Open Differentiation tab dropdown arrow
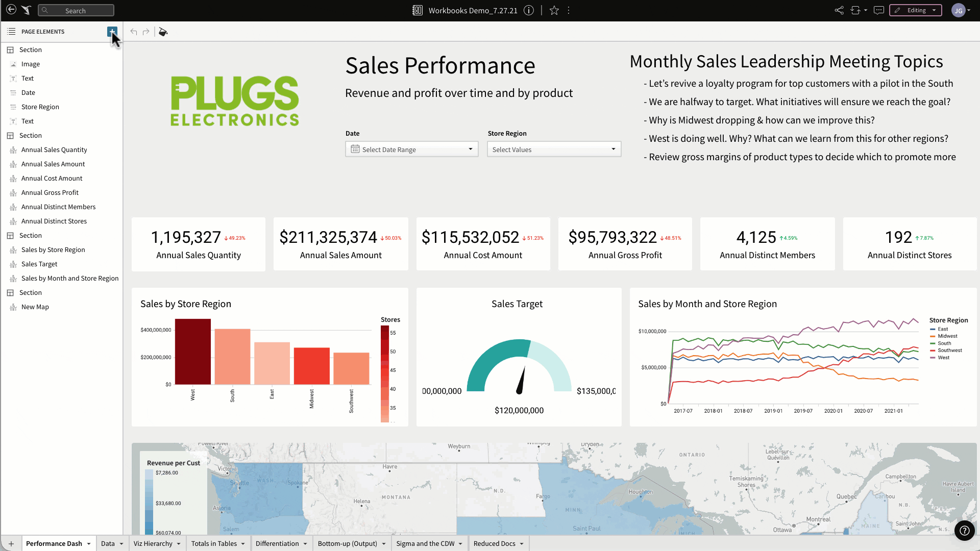Image resolution: width=980 pixels, height=551 pixels. 305,544
